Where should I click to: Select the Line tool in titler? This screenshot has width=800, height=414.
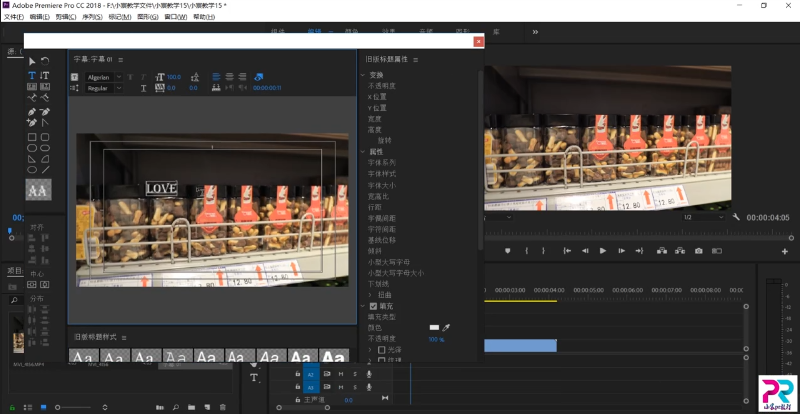pos(45,170)
